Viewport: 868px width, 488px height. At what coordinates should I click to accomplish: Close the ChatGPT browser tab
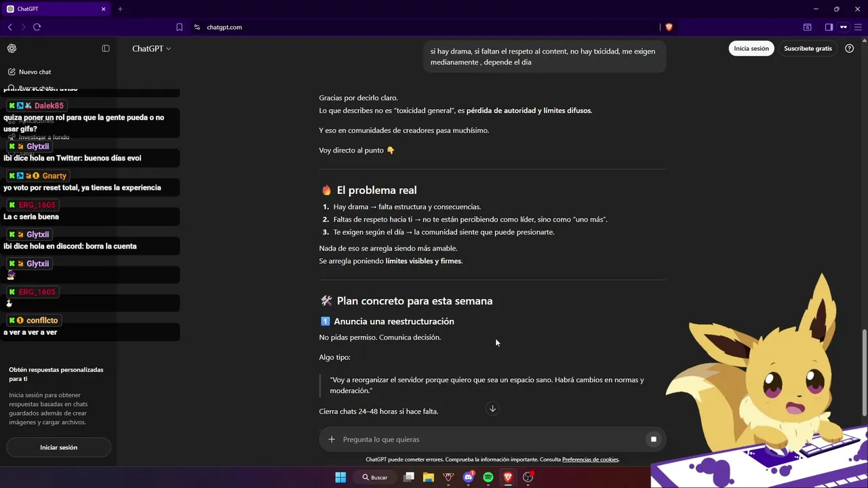pos(104,9)
